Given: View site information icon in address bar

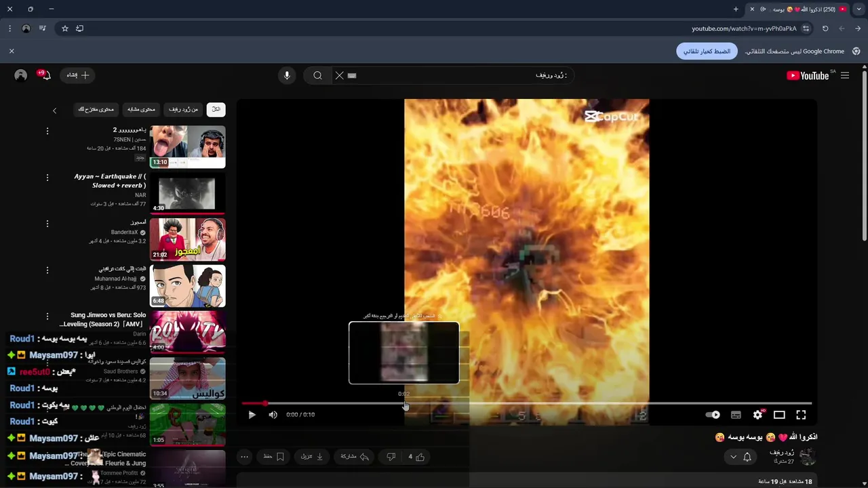Looking at the screenshot, I should tap(806, 28).
